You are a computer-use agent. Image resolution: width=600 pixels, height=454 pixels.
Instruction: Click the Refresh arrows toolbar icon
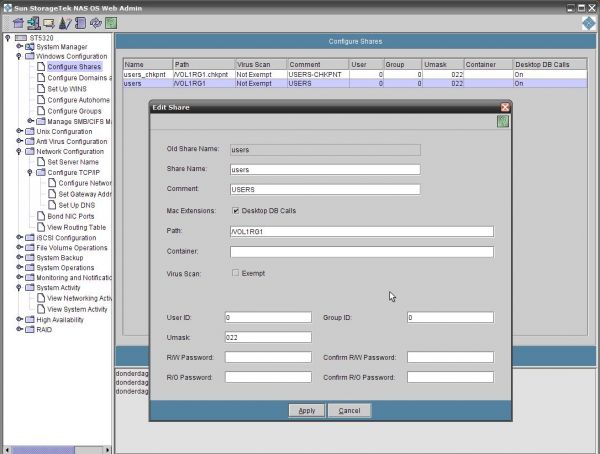96,23
